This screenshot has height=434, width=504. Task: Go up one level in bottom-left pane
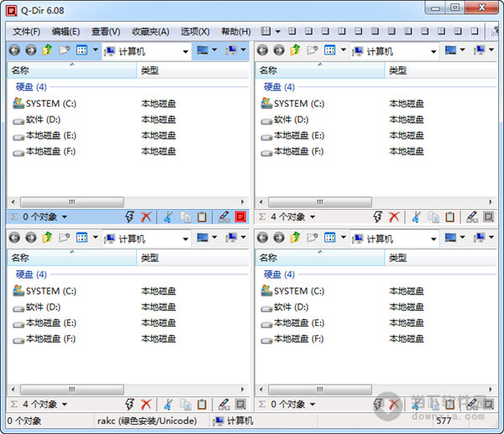click(x=48, y=238)
